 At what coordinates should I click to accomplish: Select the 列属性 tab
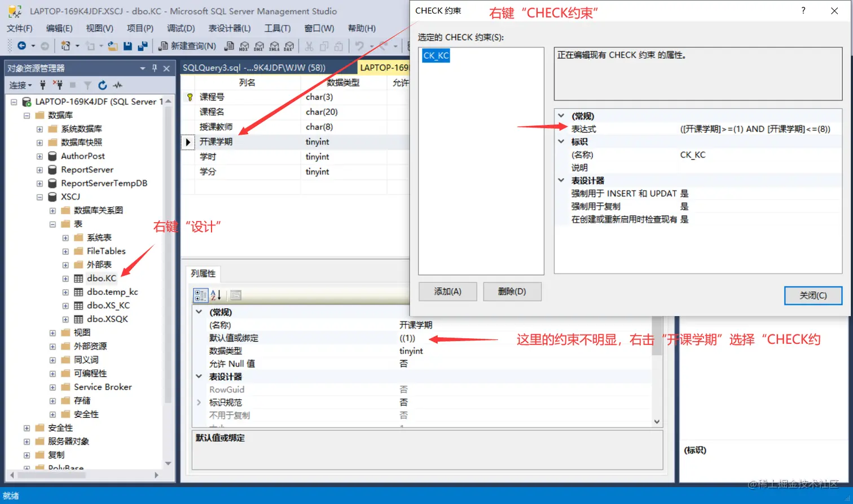(x=203, y=273)
